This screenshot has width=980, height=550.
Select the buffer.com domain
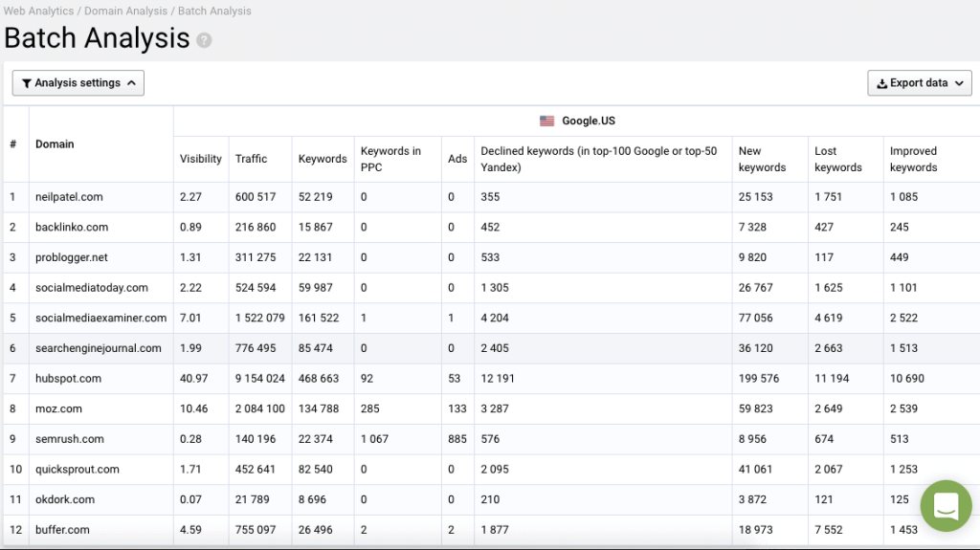(62, 529)
